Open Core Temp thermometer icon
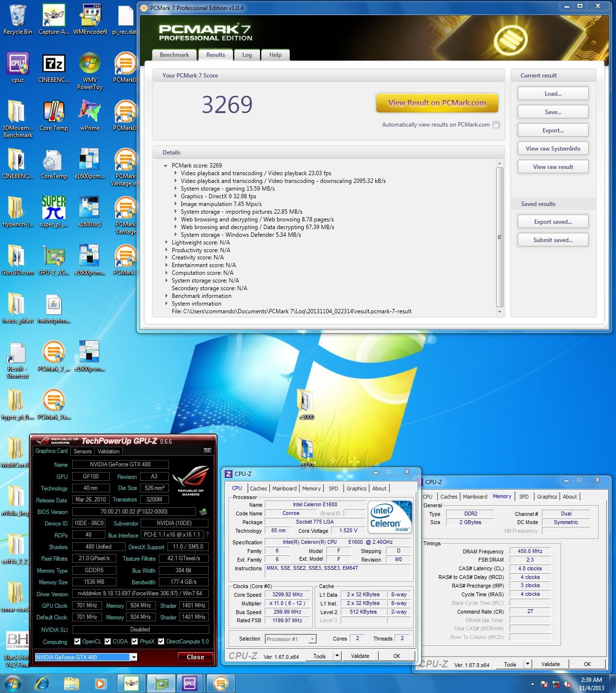 pyautogui.click(x=53, y=116)
